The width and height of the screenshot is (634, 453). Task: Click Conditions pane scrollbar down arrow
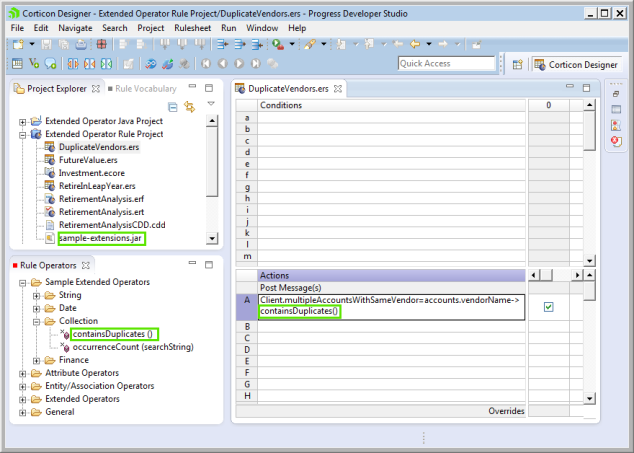tap(589, 260)
